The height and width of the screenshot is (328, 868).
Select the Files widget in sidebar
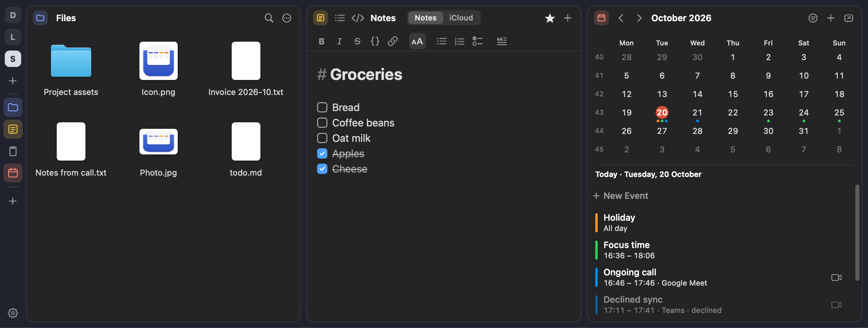tap(13, 107)
